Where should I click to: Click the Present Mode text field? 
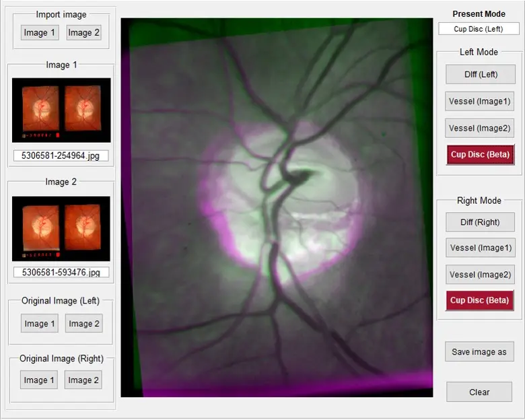[479, 29]
